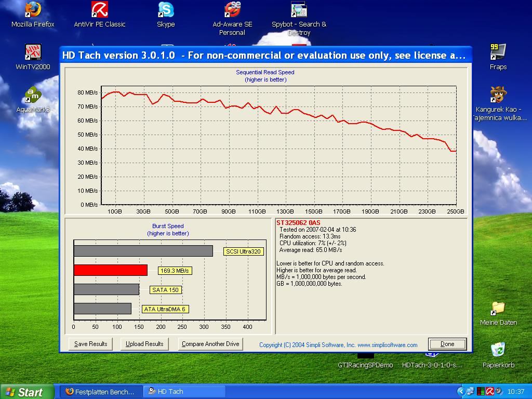Click the system clock showing 10:37
Viewport: 532px width, 399px height.
pos(516,392)
